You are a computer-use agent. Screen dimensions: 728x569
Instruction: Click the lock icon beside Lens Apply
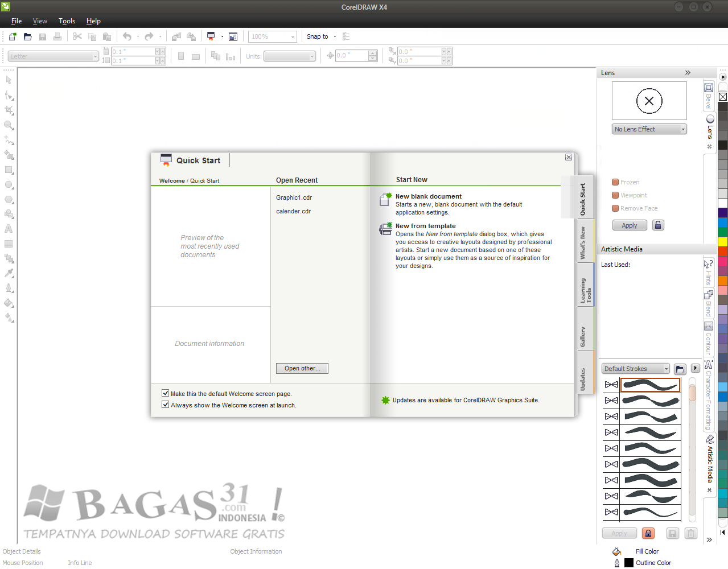click(658, 225)
